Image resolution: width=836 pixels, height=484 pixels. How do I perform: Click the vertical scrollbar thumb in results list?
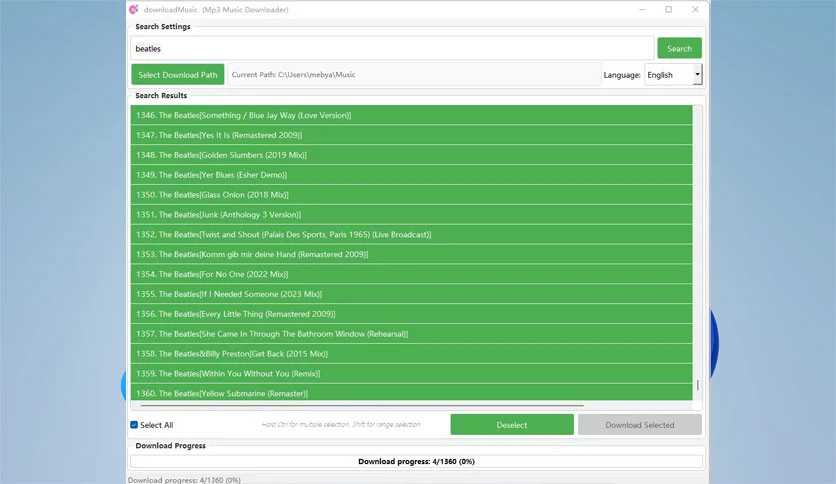[x=697, y=385]
